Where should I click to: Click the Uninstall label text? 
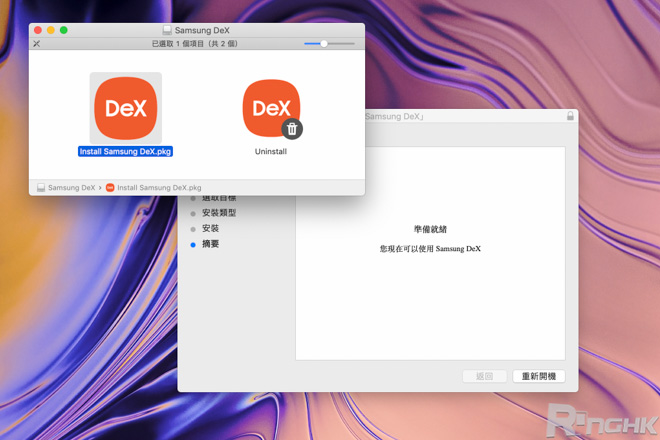point(271,152)
